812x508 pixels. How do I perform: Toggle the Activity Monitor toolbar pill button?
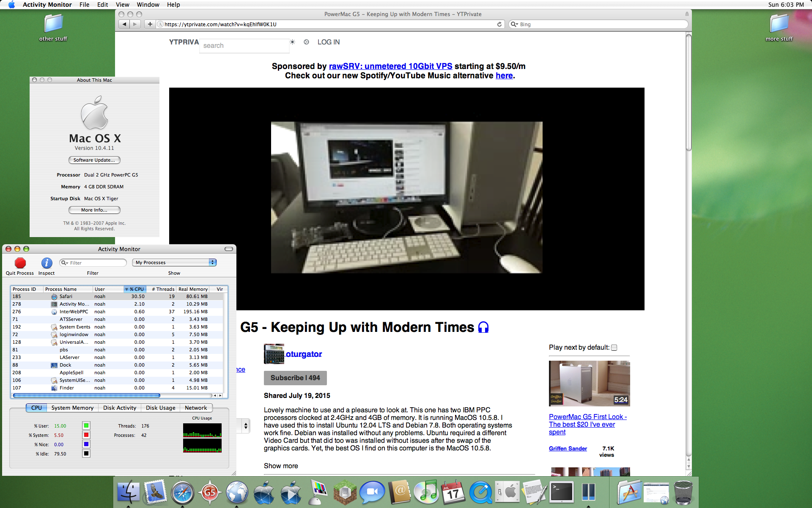(229, 249)
